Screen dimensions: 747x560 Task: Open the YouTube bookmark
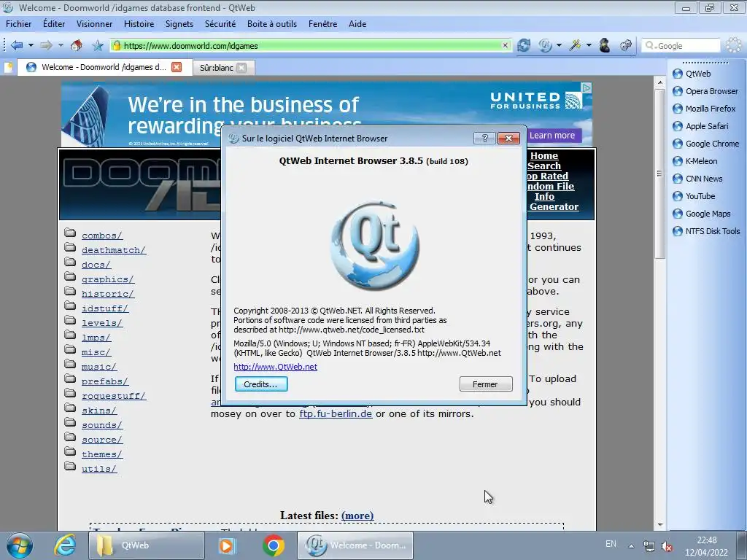tap(694, 196)
